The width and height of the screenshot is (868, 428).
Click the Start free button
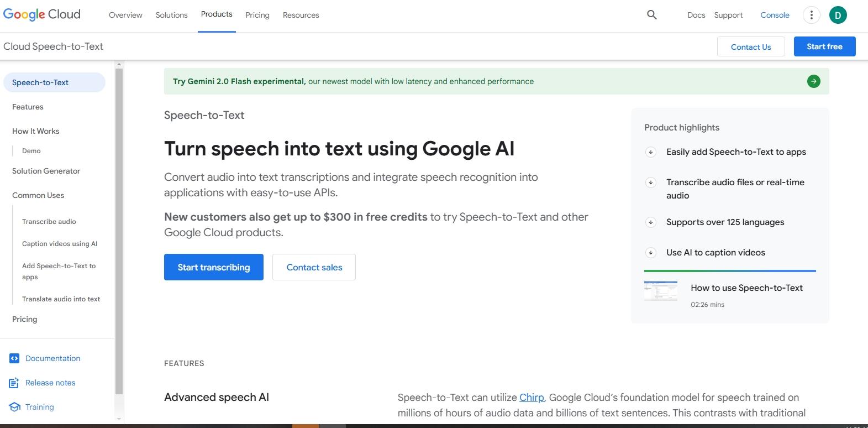824,46
